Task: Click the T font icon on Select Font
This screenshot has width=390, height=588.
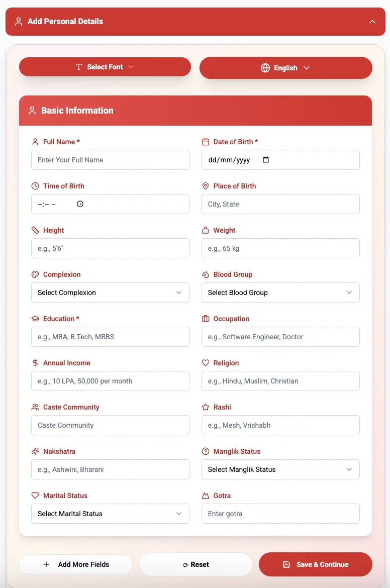Action: pyautogui.click(x=79, y=66)
